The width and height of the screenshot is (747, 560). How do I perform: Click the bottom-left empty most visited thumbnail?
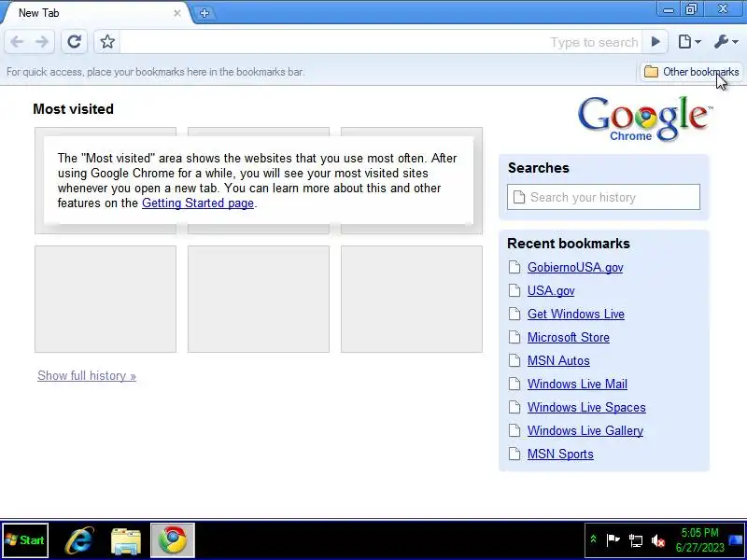click(106, 299)
